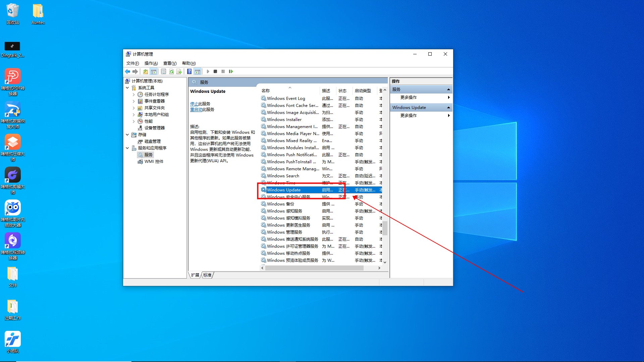Click the Pause Service toolbar icon

click(x=223, y=71)
